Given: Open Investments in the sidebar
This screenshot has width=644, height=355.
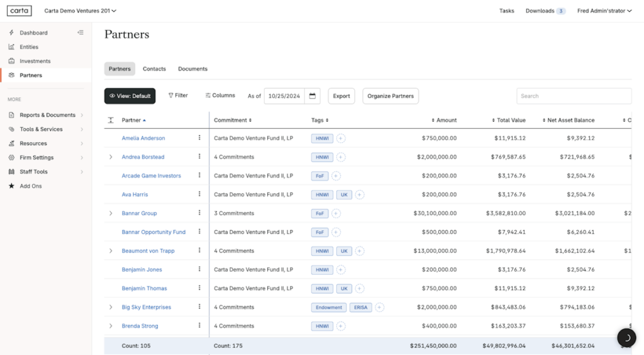Looking at the screenshot, I should pyautogui.click(x=35, y=61).
